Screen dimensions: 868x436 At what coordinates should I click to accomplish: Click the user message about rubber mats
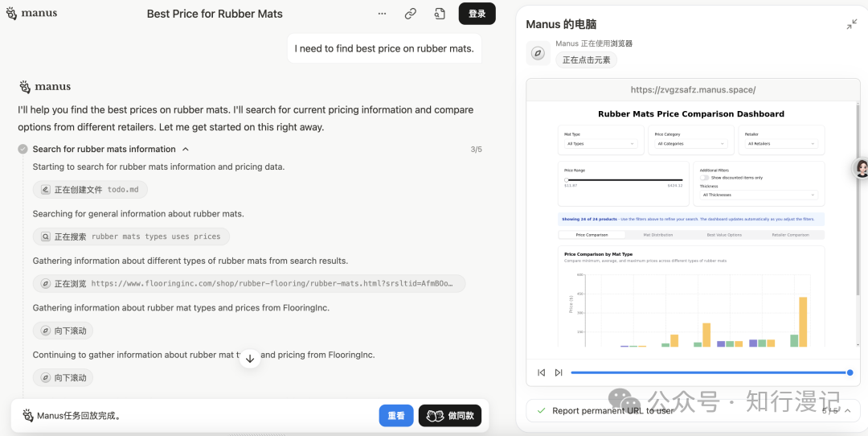pos(384,49)
